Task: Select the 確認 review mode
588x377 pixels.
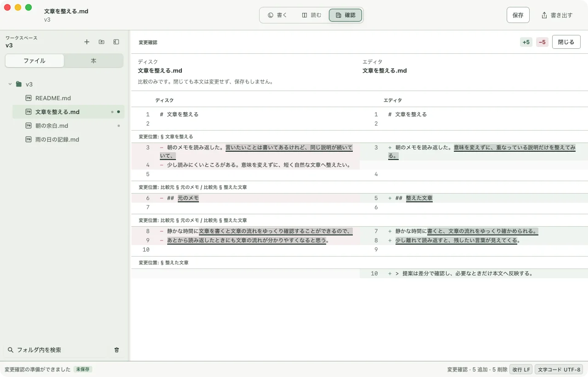Action: (345, 15)
